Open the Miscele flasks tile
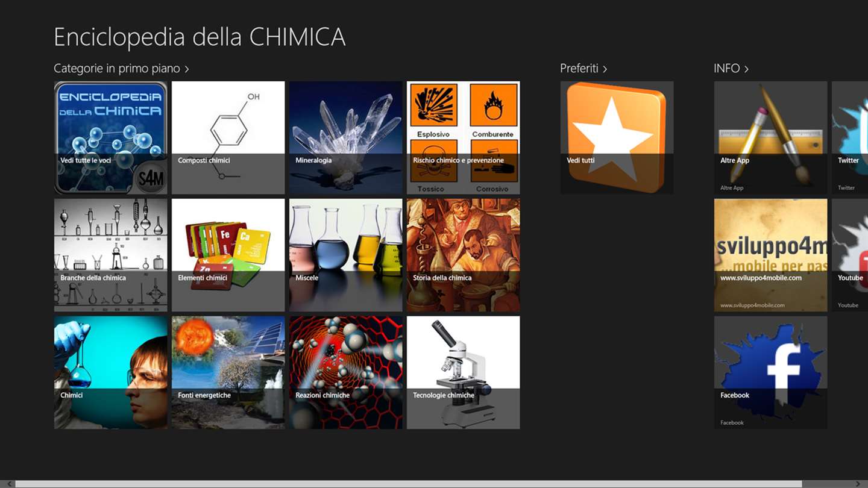Screen dimensions: 868x488 pyautogui.click(x=345, y=255)
